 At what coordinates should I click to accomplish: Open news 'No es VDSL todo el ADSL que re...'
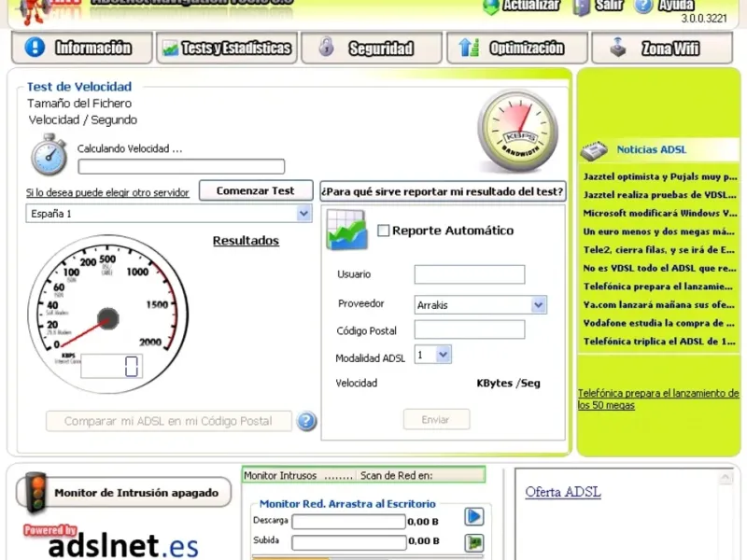coord(659,268)
